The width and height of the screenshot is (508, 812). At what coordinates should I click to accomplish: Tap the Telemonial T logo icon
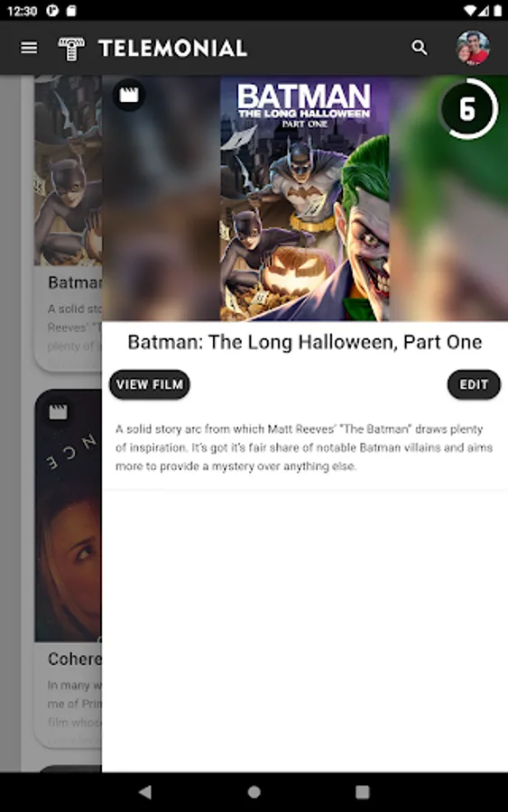71,49
